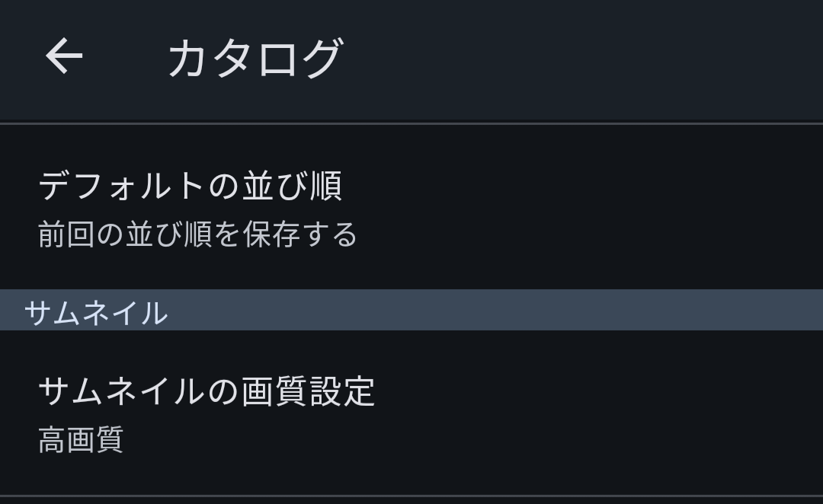This screenshot has height=504, width=823.
Task: Return to previous screen via left arrow
Action: pos(64,57)
